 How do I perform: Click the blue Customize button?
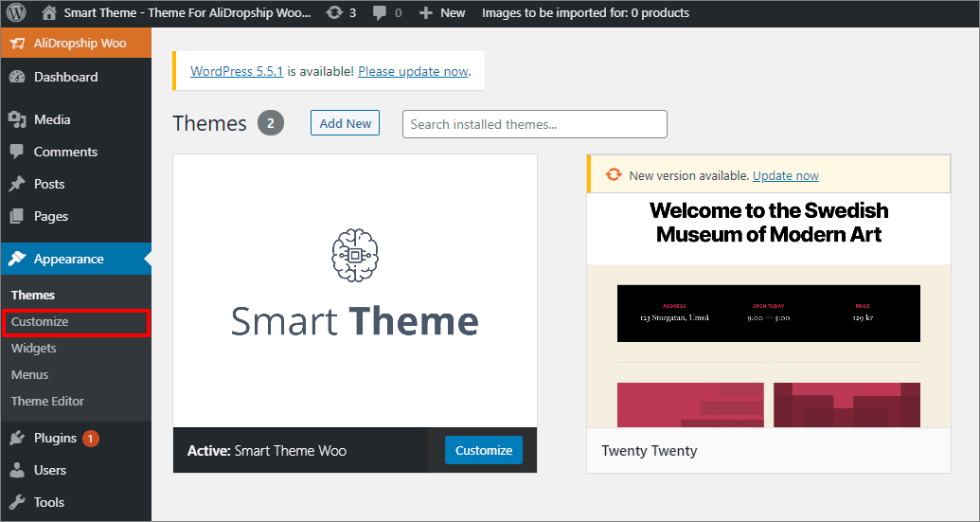coord(484,450)
